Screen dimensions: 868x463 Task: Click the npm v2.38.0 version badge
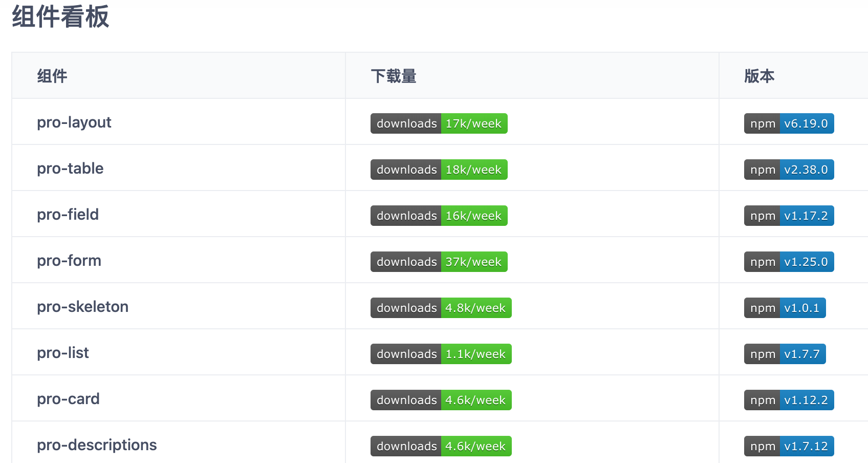point(789,170)
